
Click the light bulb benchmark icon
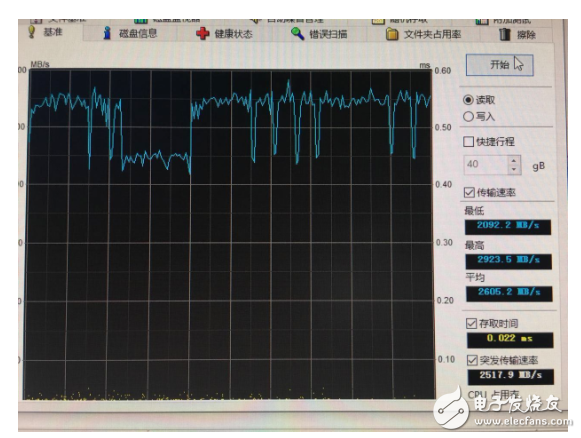[x=33, y=32]
